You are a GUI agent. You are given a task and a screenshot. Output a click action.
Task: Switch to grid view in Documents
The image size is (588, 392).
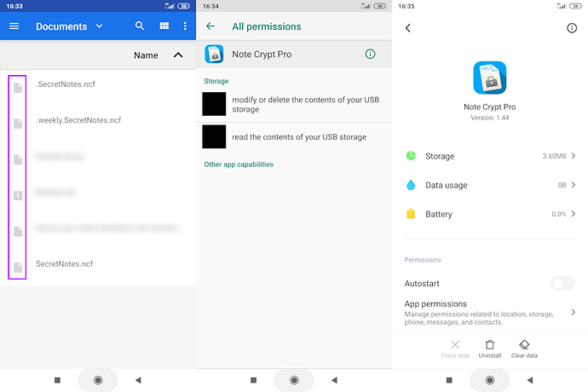click(x=164, y=26)
